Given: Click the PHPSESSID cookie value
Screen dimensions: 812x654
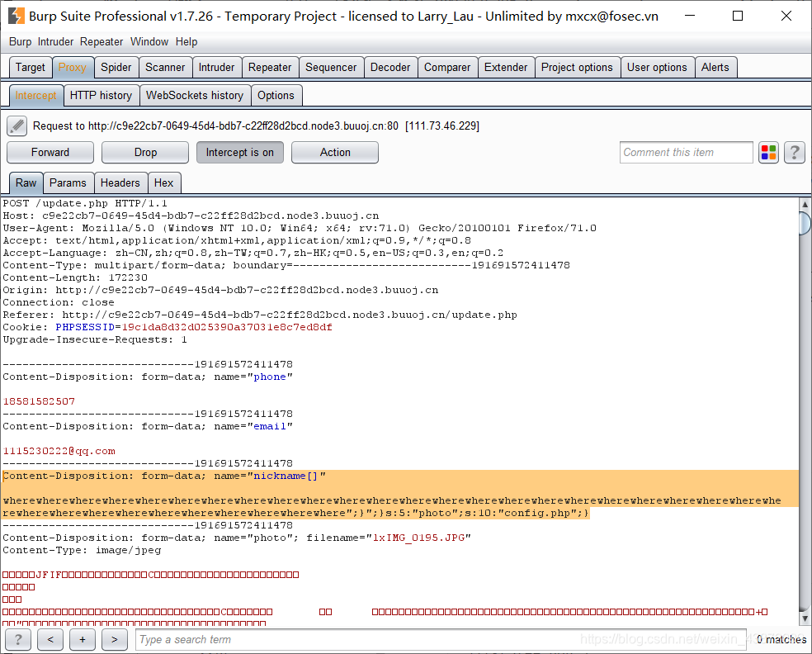Looking at the screenshot, I should tap(227, 327).
